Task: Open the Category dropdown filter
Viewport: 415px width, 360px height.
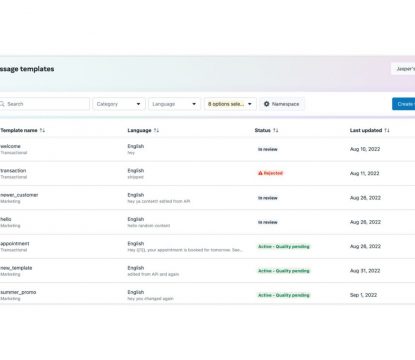Action: click(119, 104)
